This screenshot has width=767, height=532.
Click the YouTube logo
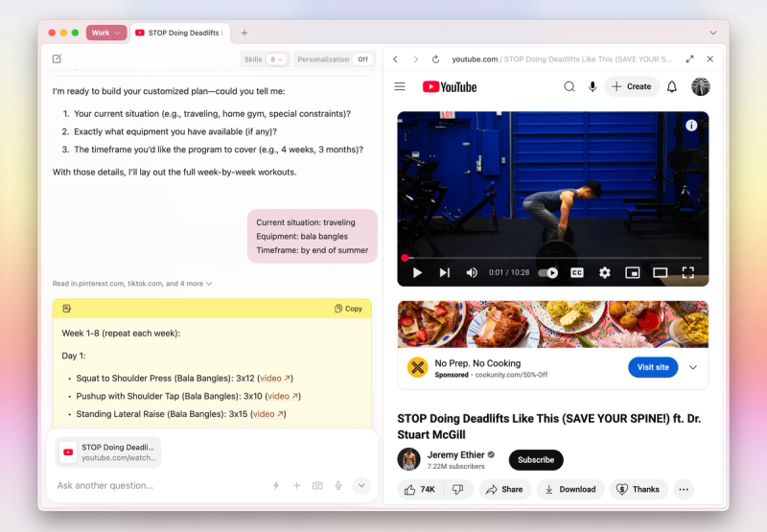coord(450,86)
